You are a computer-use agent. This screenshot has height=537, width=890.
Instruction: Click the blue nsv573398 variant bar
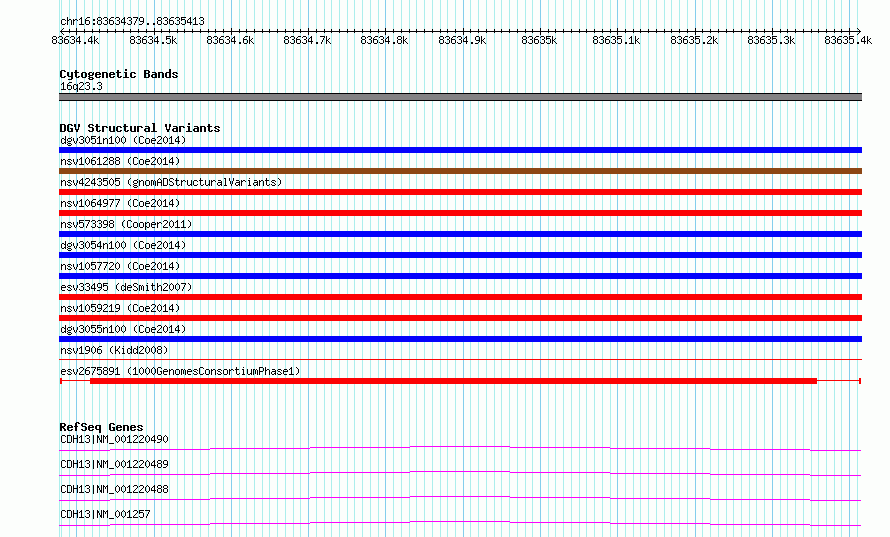(460, 234)
